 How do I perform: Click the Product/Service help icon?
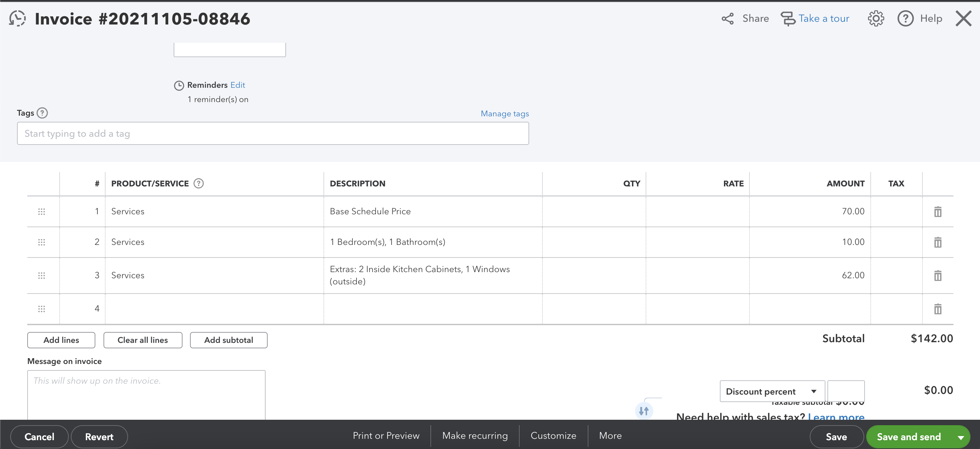coord(199,184)
